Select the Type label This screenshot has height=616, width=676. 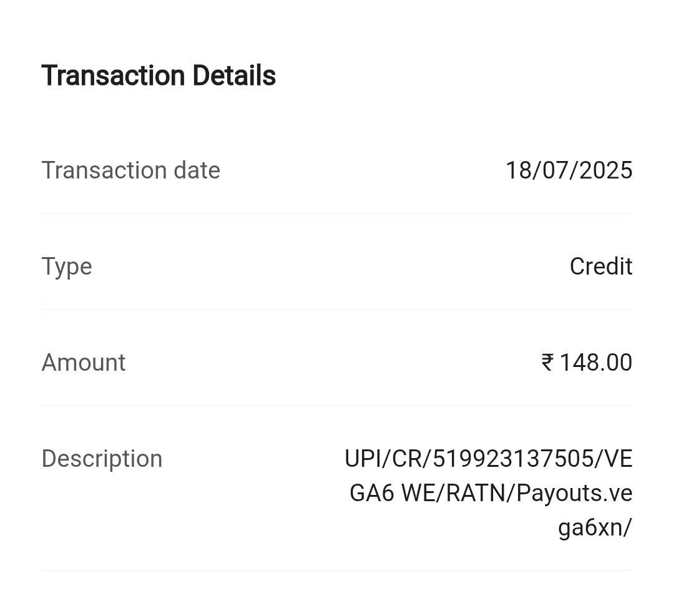point(67,266)
